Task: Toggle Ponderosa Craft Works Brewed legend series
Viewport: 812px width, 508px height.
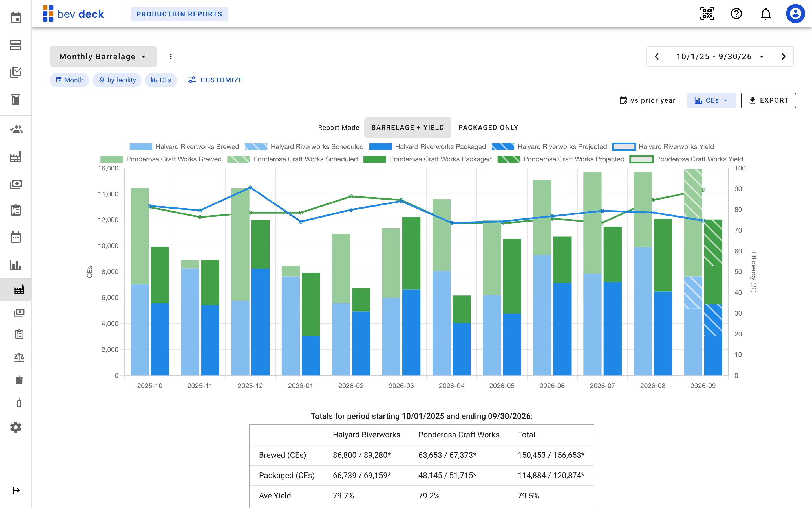Action: click(x=161, y=159)
